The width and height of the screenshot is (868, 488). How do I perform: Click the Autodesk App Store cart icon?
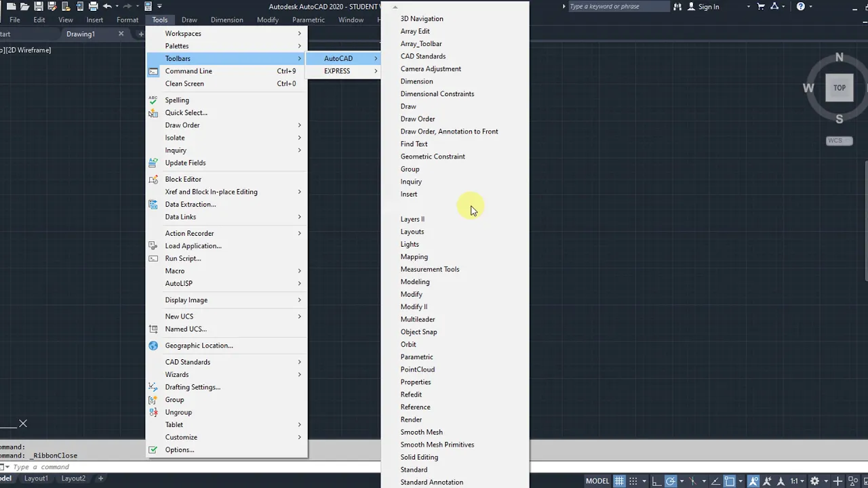click(x=761, y=6)
